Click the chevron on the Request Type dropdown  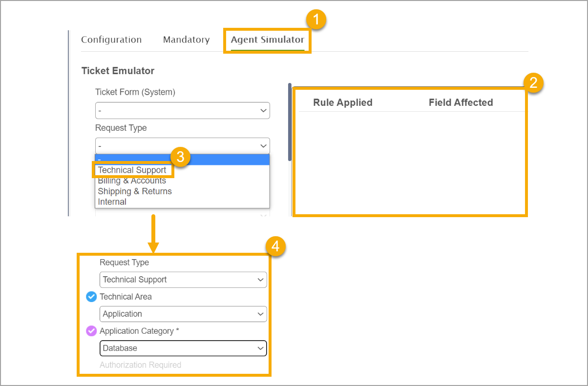pos(263,145)
